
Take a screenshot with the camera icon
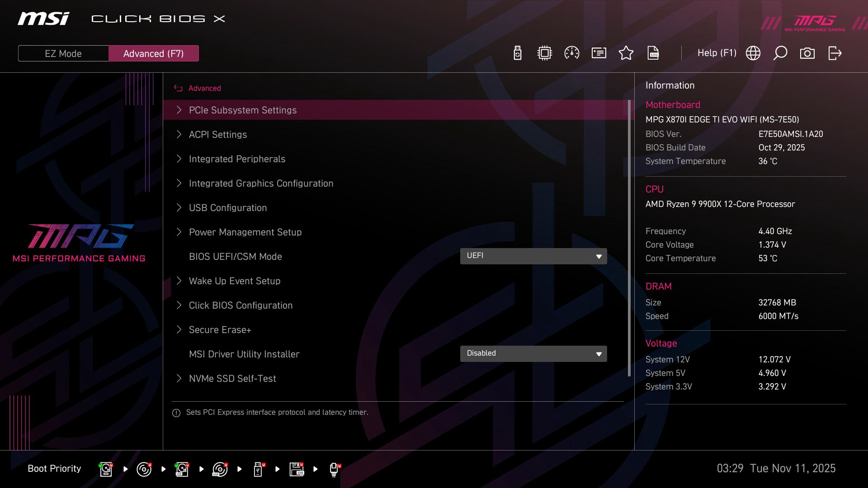coord(807,53)
